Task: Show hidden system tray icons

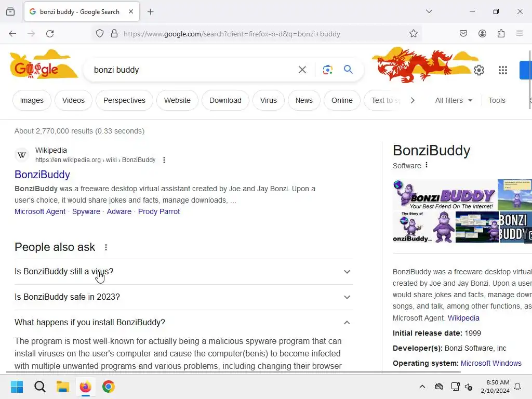Action: coord(422,387)
